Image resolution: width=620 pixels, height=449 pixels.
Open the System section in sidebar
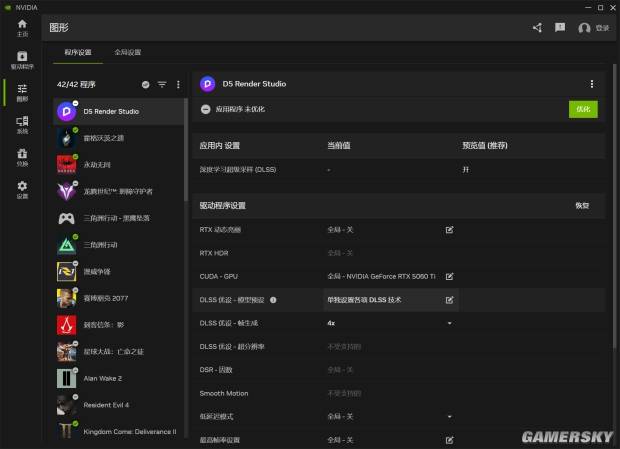point(22,125)
